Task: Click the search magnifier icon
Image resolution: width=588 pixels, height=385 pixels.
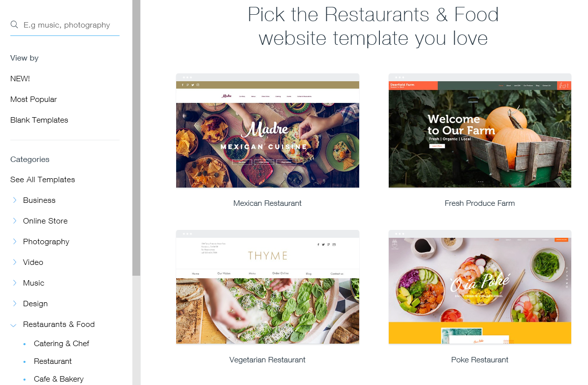Action: coord(14,25)
